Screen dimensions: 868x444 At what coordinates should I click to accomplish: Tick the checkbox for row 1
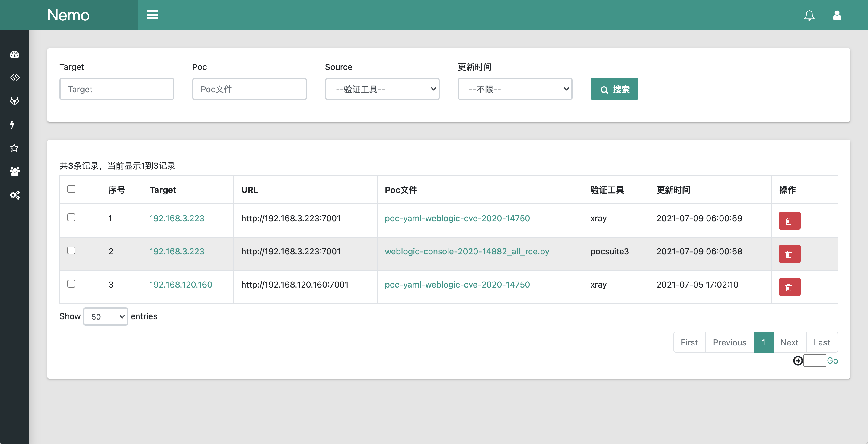pos(71,217)
